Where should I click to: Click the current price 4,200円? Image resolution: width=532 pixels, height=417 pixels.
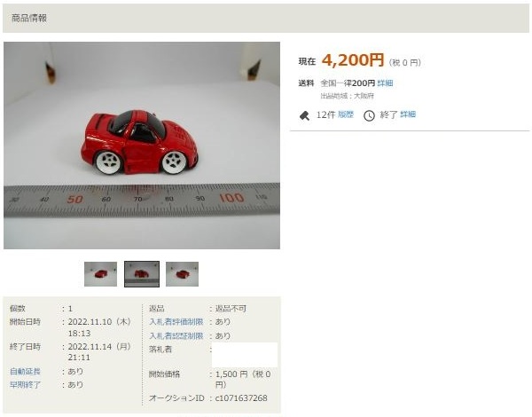[x=353, y=60]
